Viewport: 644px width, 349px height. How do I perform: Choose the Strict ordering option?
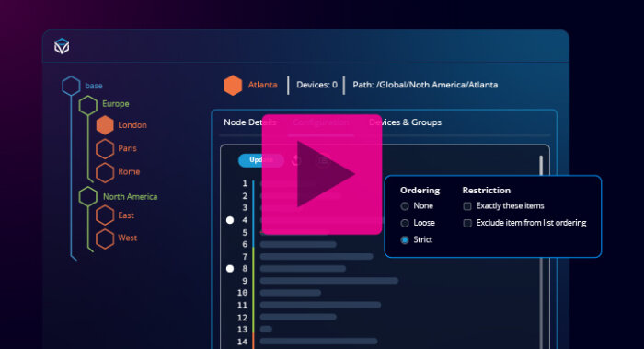click(405, 239)
